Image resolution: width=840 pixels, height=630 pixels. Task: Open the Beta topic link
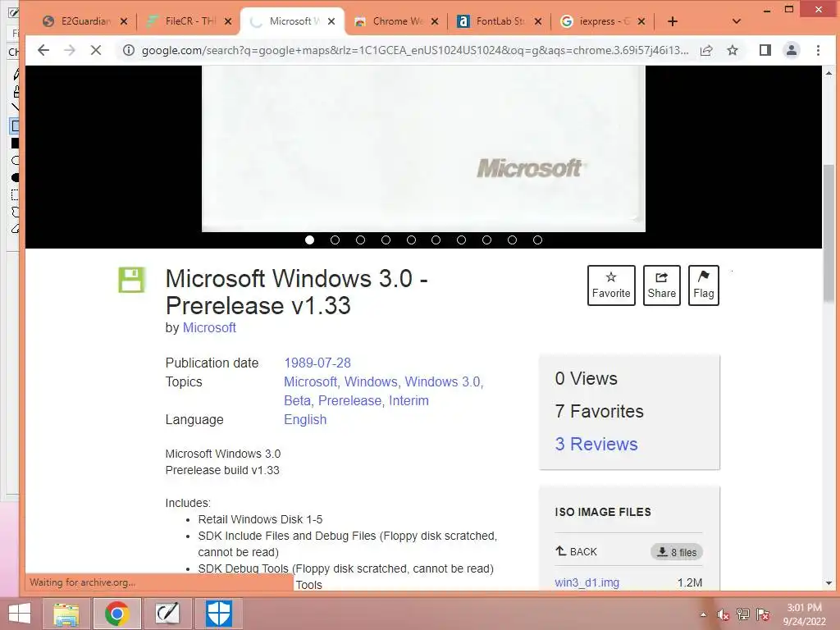click(x=298, y=400)
